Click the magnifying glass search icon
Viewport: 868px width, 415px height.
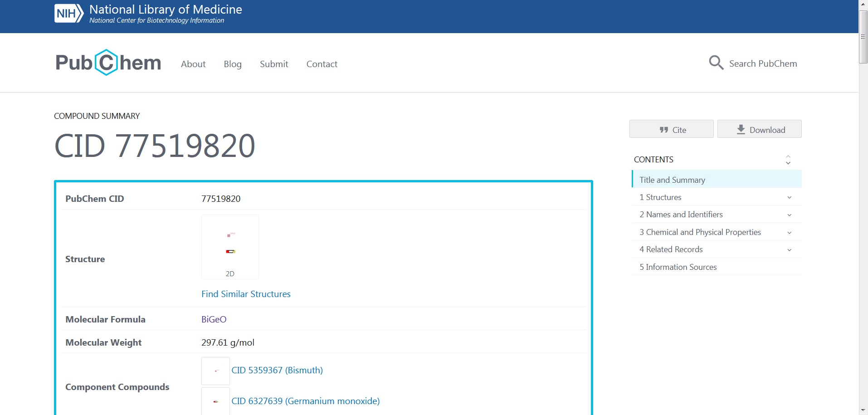coord(716,63)
